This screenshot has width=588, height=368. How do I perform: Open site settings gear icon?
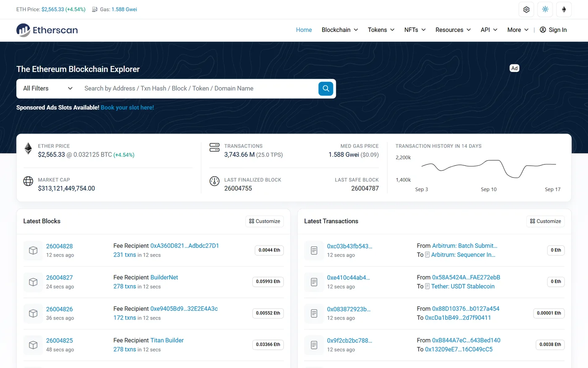click(526, 9)
